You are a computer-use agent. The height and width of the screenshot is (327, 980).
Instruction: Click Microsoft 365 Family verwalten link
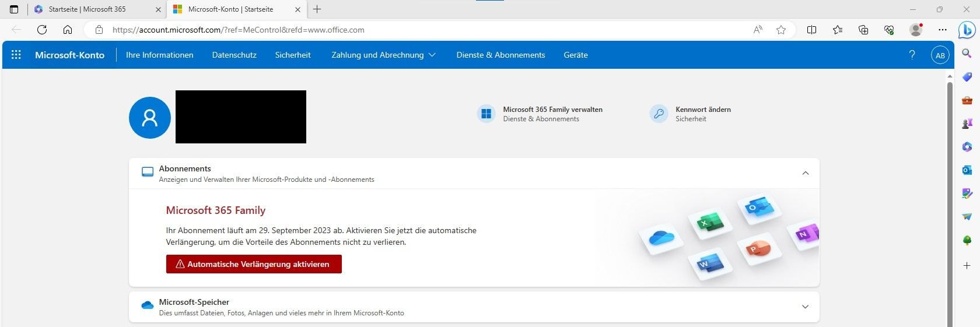[x=552, y=109]
